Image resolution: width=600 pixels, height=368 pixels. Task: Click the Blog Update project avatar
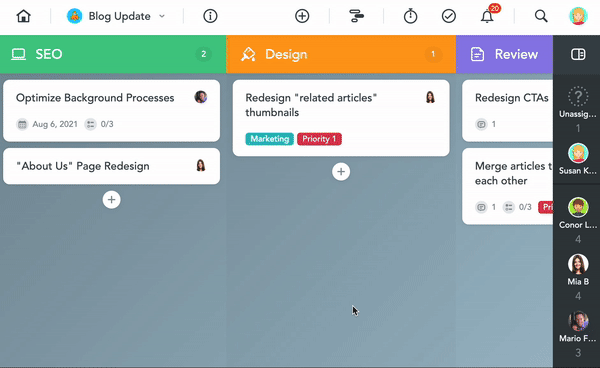pyautogui.click(x=74, y=16)
